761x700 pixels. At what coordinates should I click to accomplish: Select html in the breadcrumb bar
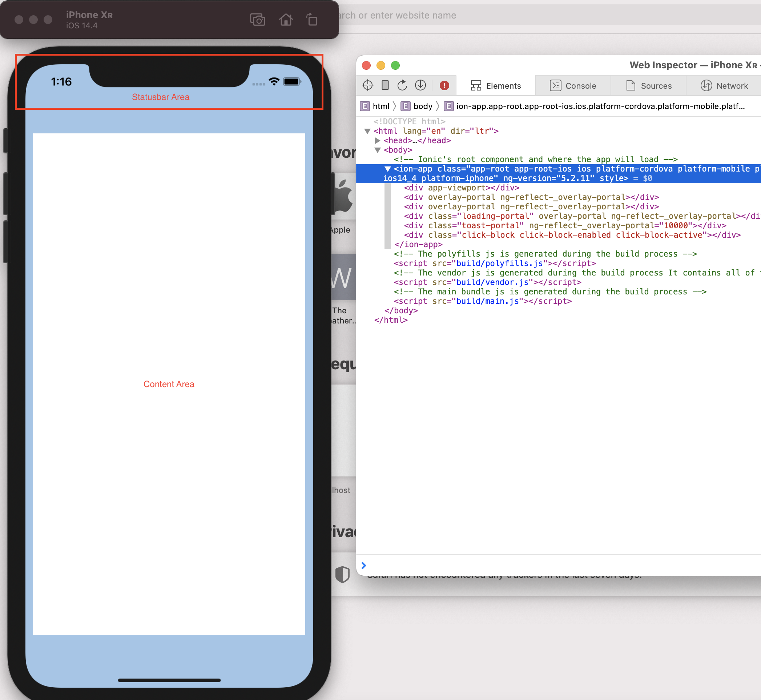(381, 106)
